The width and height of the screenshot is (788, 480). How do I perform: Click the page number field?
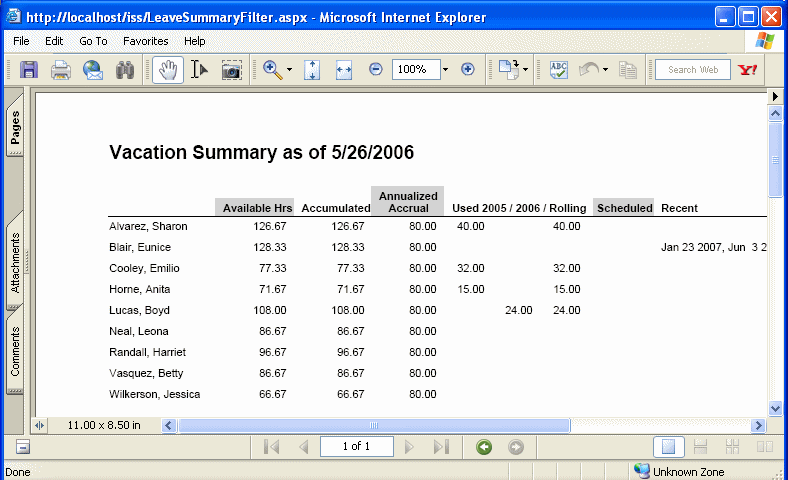356,447
